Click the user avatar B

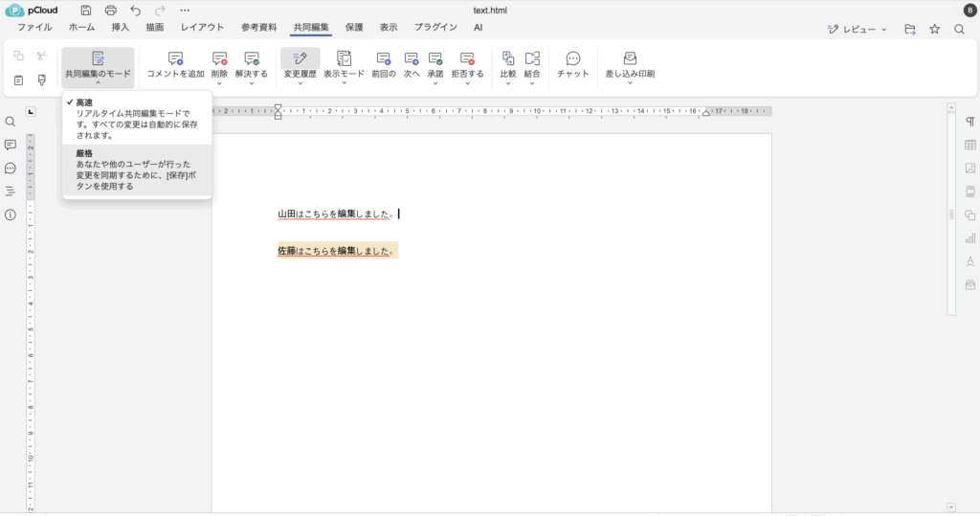(x=970, y=10)
